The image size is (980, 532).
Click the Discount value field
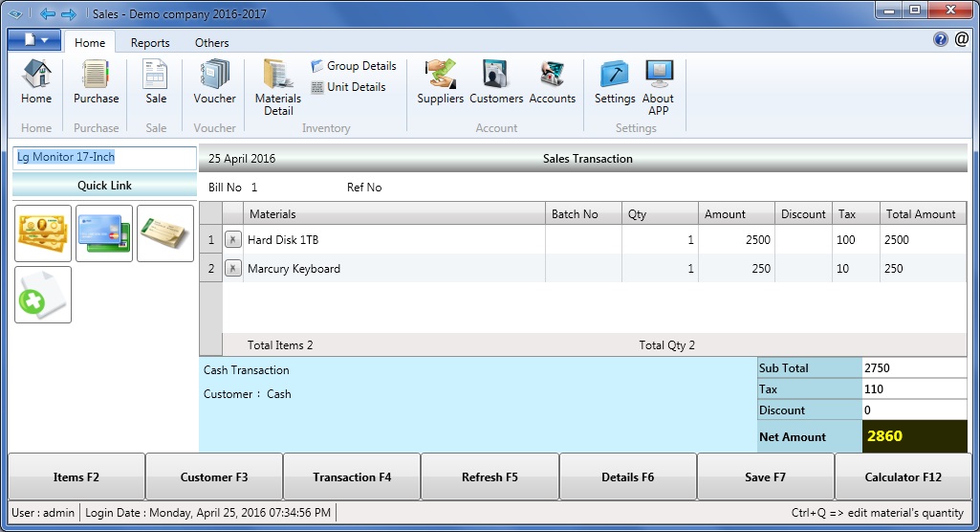click(914, 410)
